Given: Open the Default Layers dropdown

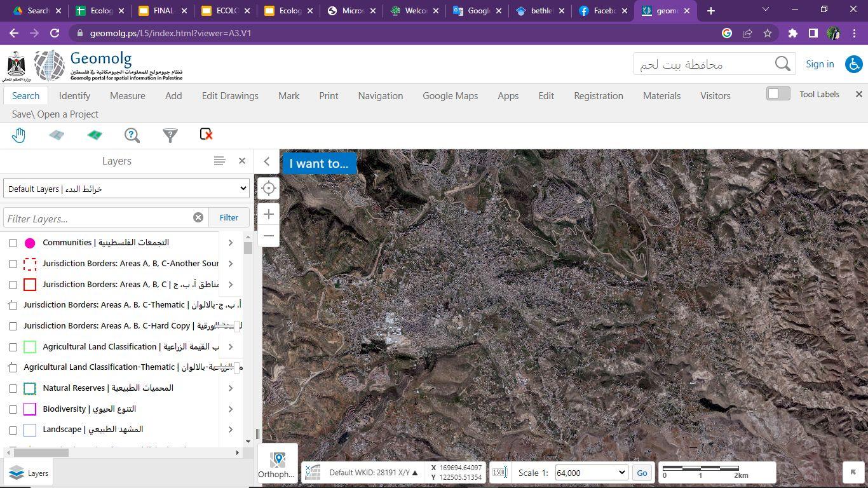Looking at the screenshot, I should pyautogui.click(x=126, y=188).
